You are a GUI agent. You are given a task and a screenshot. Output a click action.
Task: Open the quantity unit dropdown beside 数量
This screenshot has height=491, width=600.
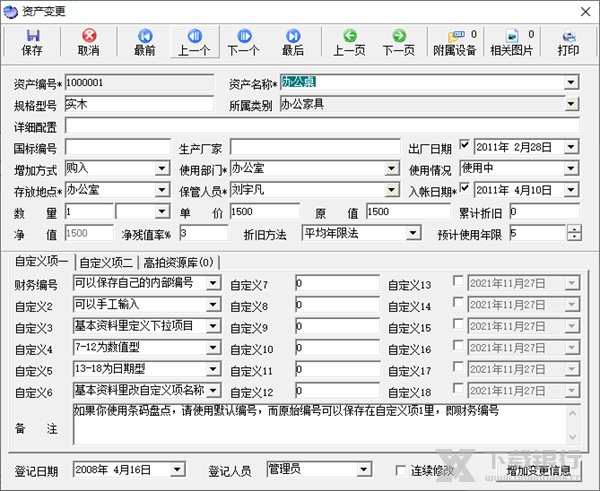pyautogui.click(x=162, y=211)
